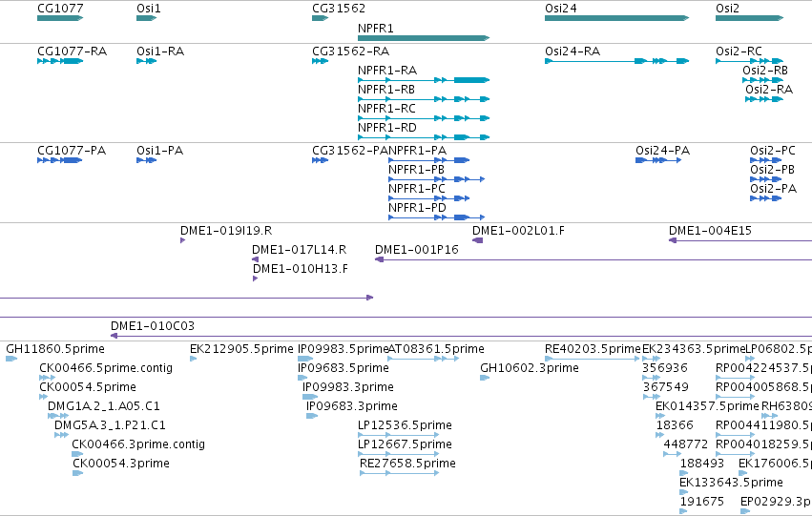Image resolution: width=812 pixels, height=516 pixels.
Task: Click the NPFR1-RB transcript
Action: [x=424, y=99]
